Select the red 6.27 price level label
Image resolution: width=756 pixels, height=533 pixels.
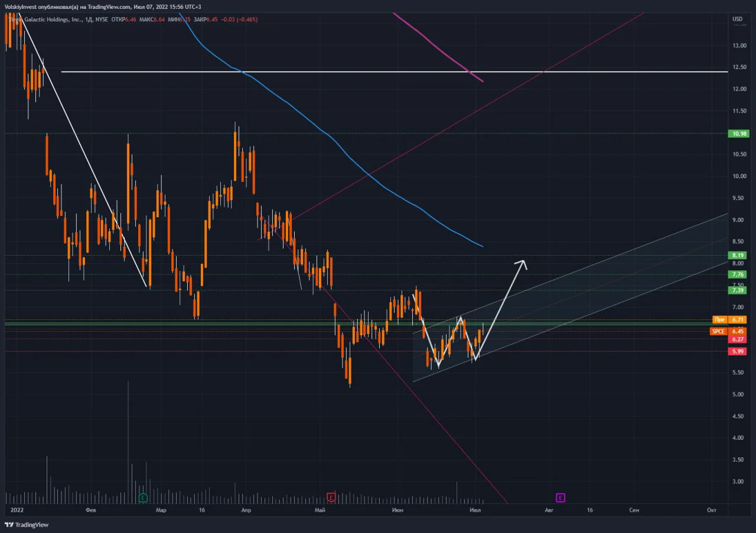click(738, 339)
